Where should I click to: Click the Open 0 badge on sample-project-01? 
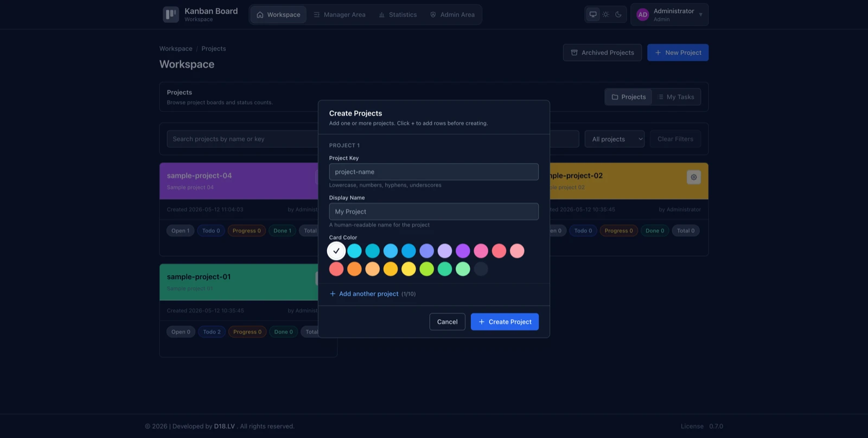coord(181,332)
